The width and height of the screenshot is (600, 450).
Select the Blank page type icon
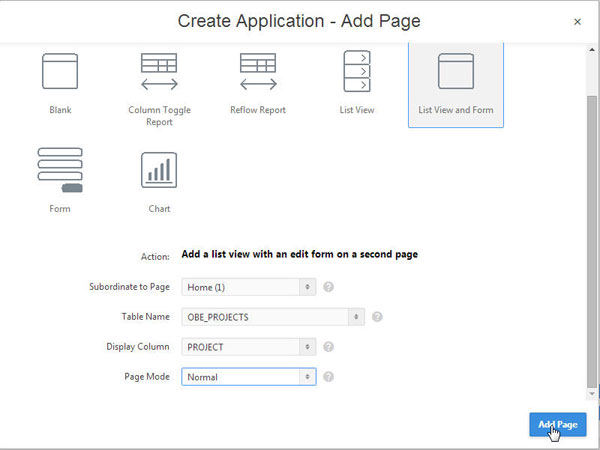click(60, 71)
